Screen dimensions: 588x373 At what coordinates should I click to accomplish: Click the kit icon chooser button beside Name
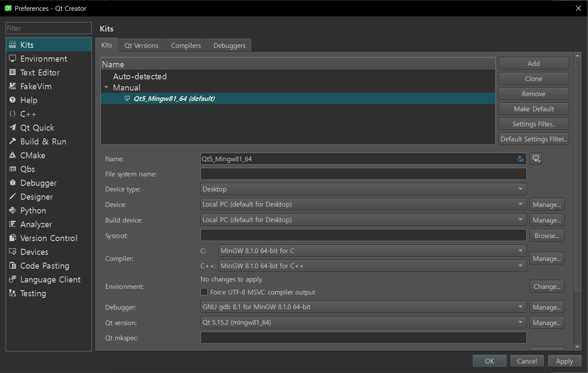pos(536,159)
